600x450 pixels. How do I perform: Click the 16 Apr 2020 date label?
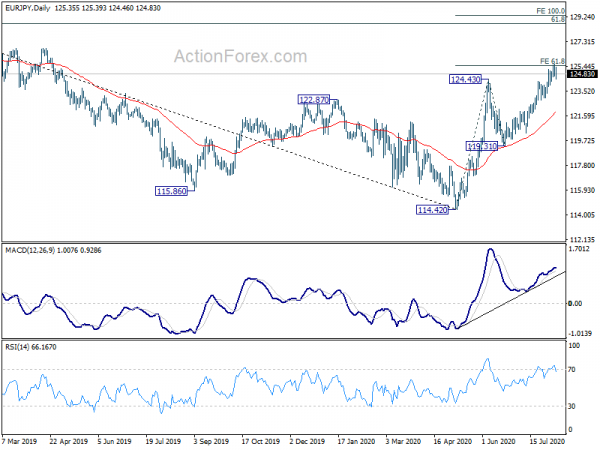tap(452, 441)
